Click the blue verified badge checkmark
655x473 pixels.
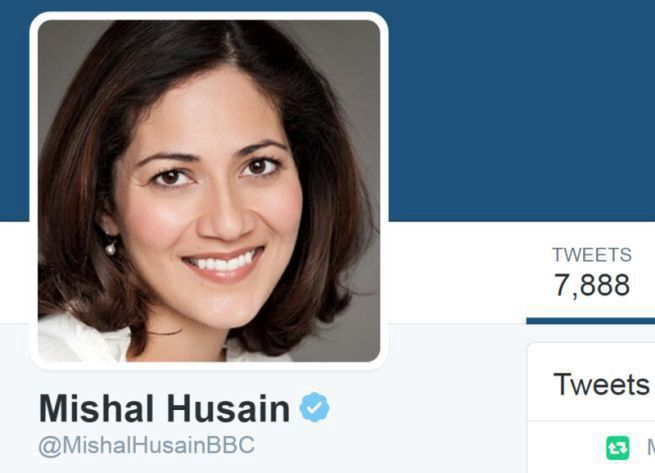[315, 407]
